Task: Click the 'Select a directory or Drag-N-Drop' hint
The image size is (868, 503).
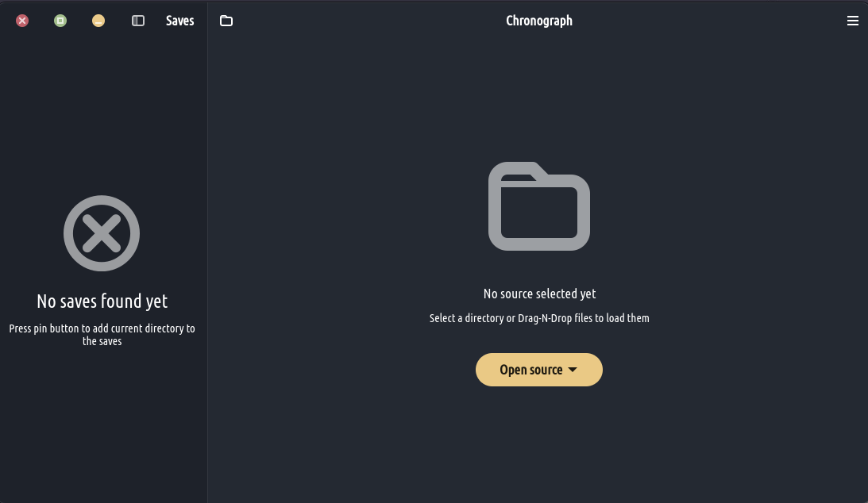Action: coord(539,318)
